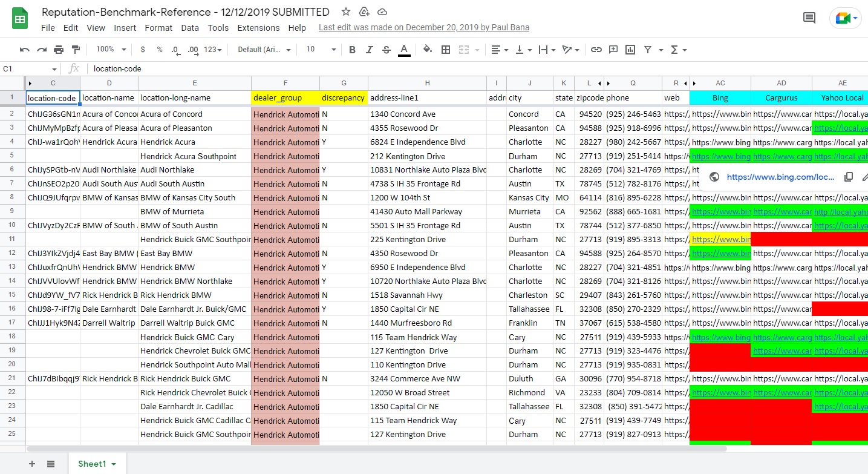868x474 pixels.
Task: Open the text rotation dropdown
Action: [x=570, y=50]
